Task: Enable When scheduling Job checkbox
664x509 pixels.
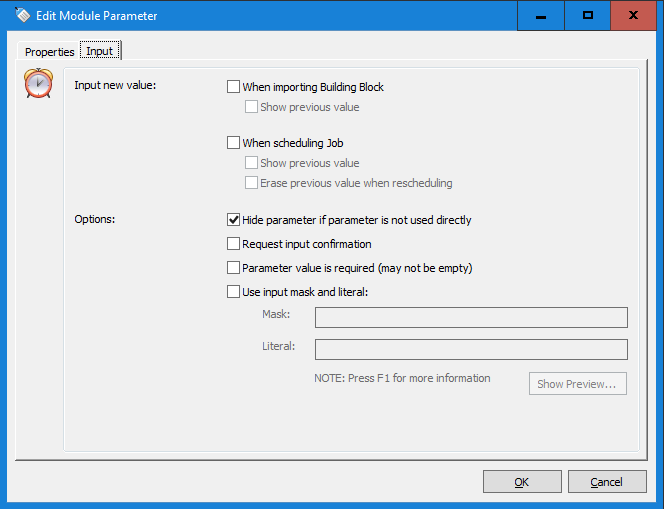Action: (233, 143)
